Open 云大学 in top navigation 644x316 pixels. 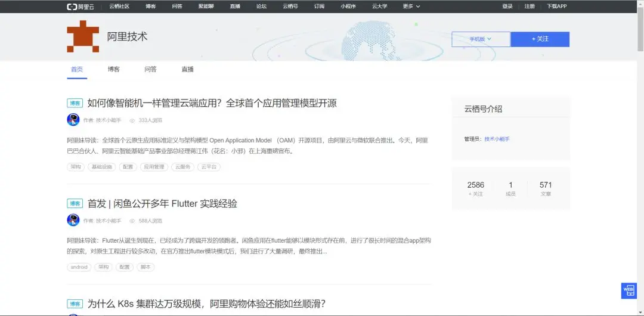(379, 6)
